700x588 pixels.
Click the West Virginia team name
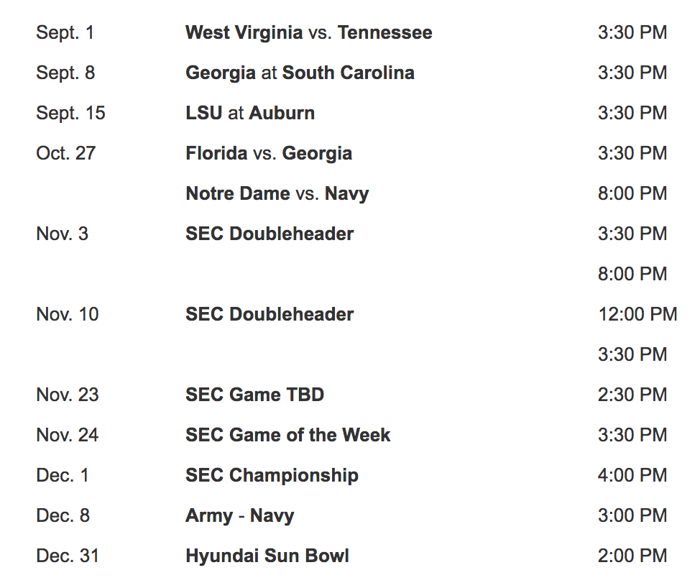tap(244, 33)
